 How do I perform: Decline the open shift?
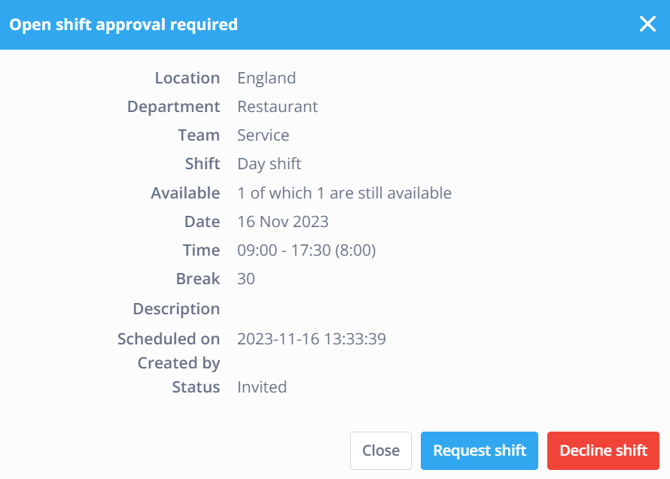coord(603,451)
